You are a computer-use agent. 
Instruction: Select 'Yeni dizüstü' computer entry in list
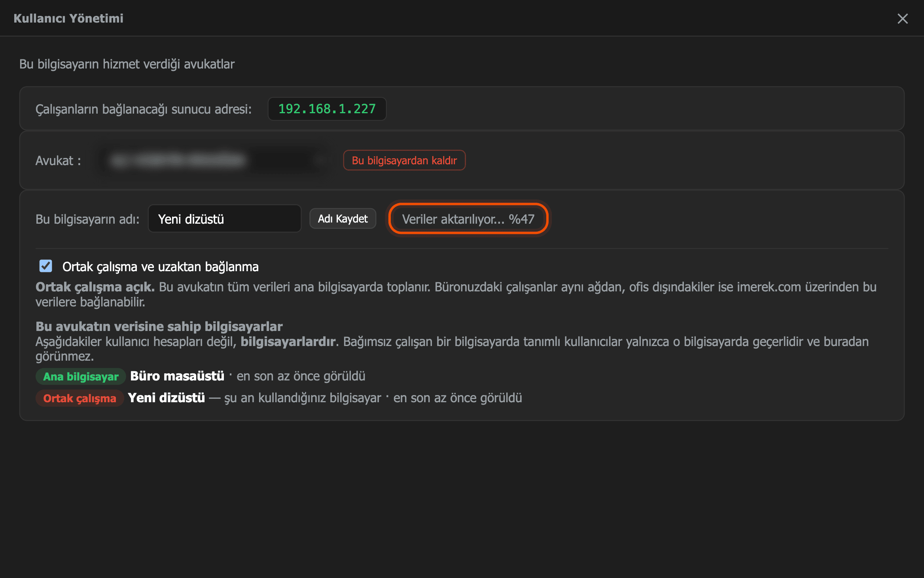click(166, 398)
